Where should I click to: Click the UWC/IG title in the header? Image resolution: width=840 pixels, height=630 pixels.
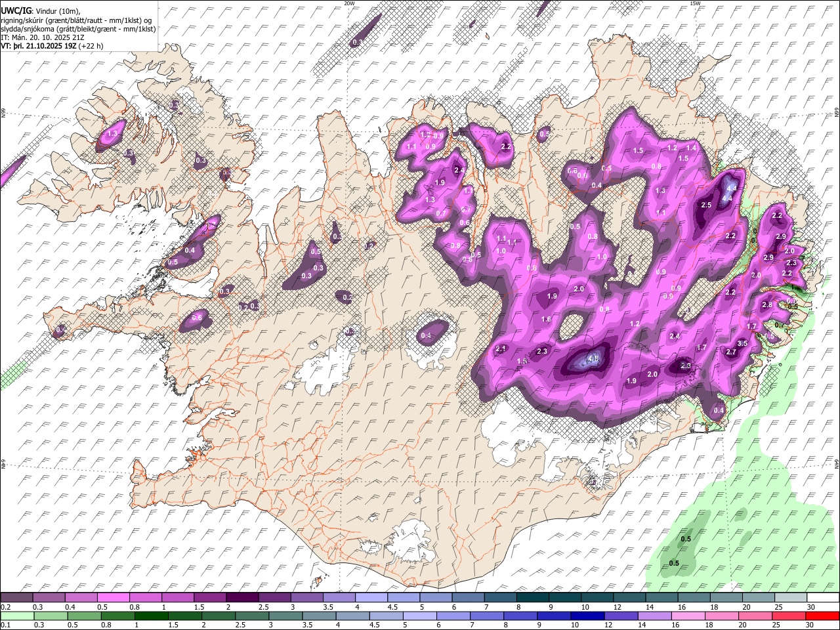coord(16,11)
